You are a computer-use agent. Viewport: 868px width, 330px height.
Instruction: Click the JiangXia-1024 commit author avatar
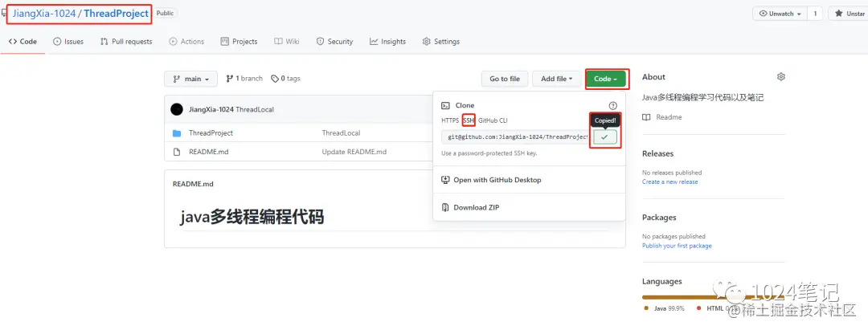[x=177, y=109]
